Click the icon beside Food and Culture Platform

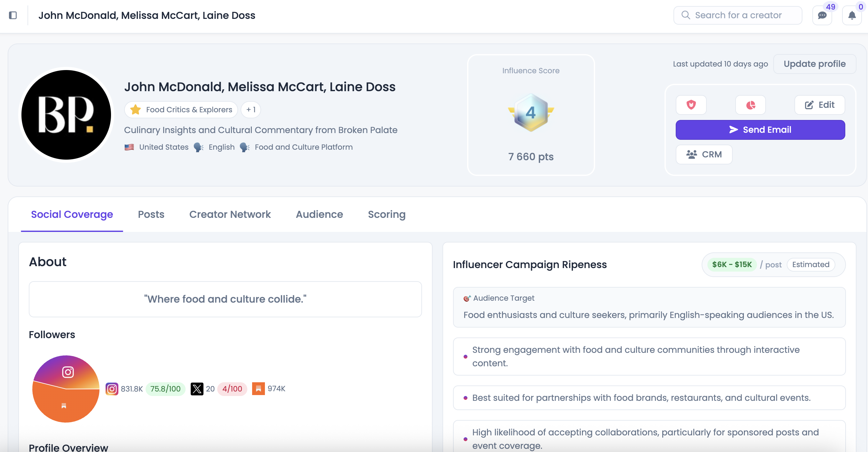tap(245, 147)
